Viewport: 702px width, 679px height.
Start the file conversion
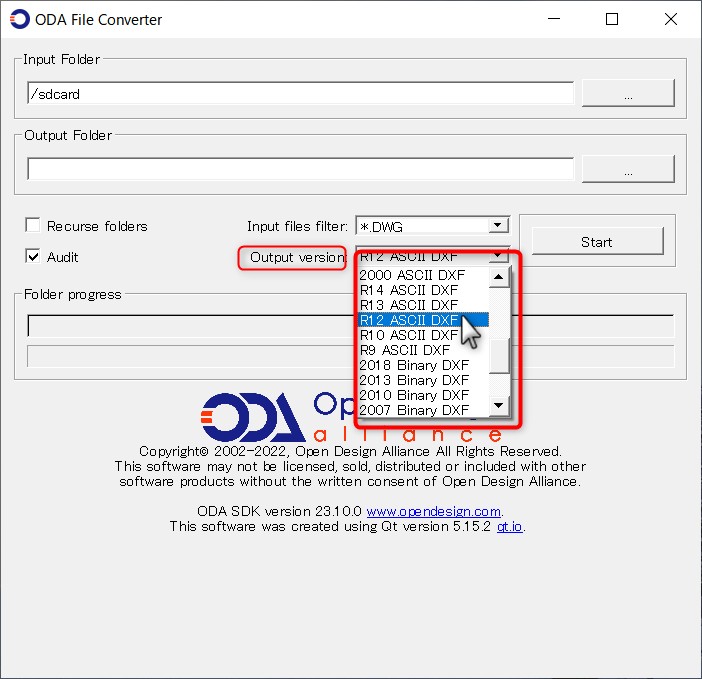coord(597,242)
